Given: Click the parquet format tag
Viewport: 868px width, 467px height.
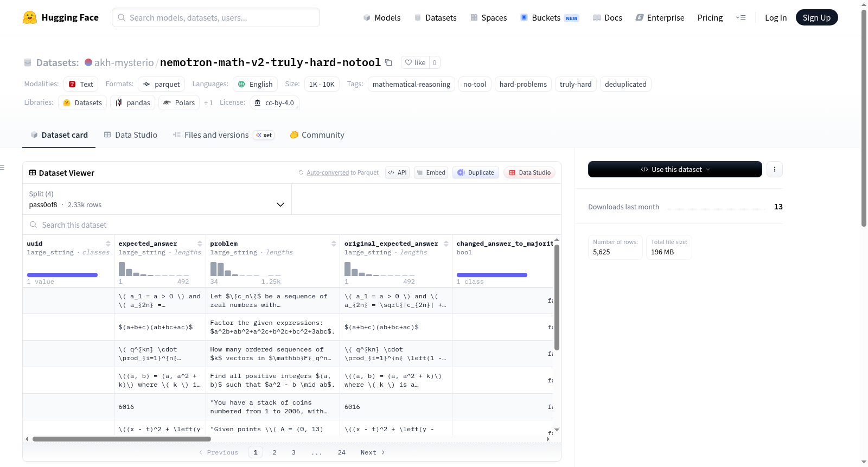Looking at the screenshot, I should pyautogui.click(x=162, y=84).
